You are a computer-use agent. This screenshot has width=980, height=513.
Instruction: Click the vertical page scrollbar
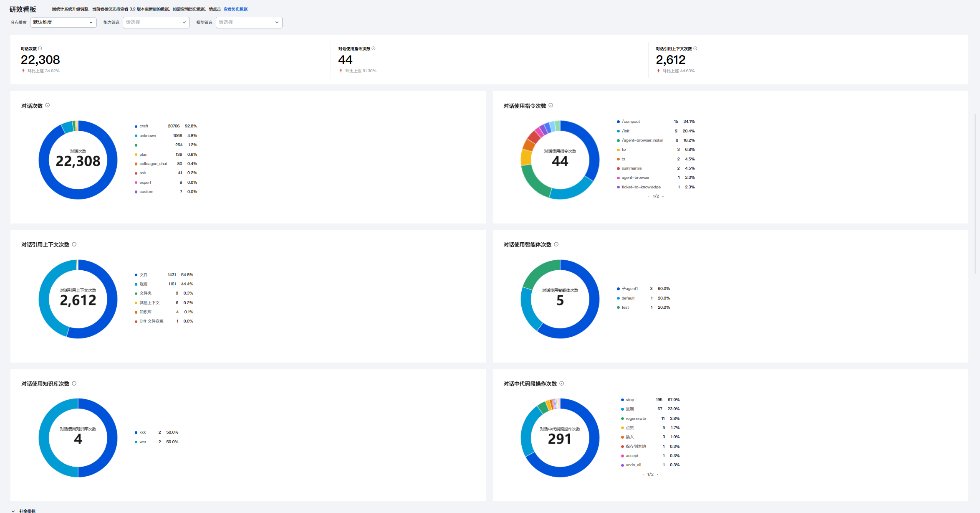975,193
